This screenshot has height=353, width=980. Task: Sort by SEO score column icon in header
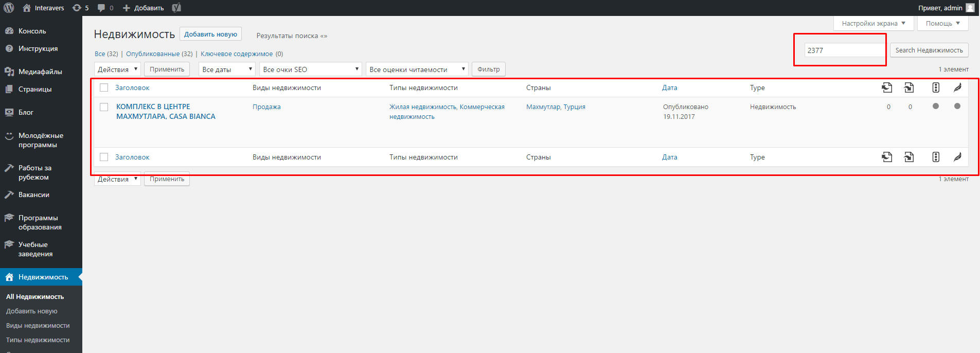coord(936,87)
